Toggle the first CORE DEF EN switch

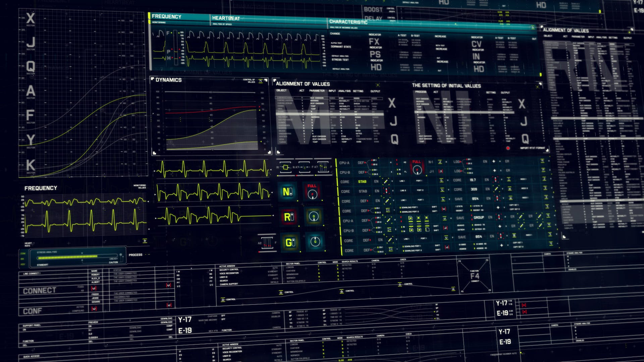378,201
